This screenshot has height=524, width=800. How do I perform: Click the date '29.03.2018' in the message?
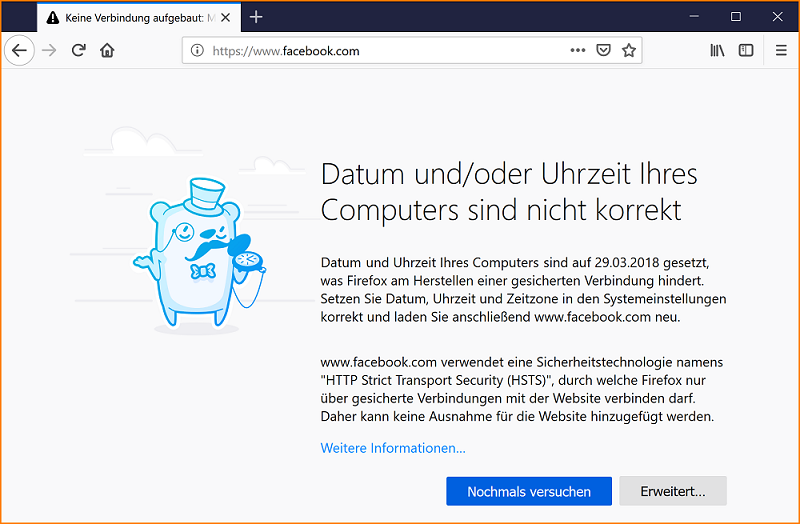629,262
